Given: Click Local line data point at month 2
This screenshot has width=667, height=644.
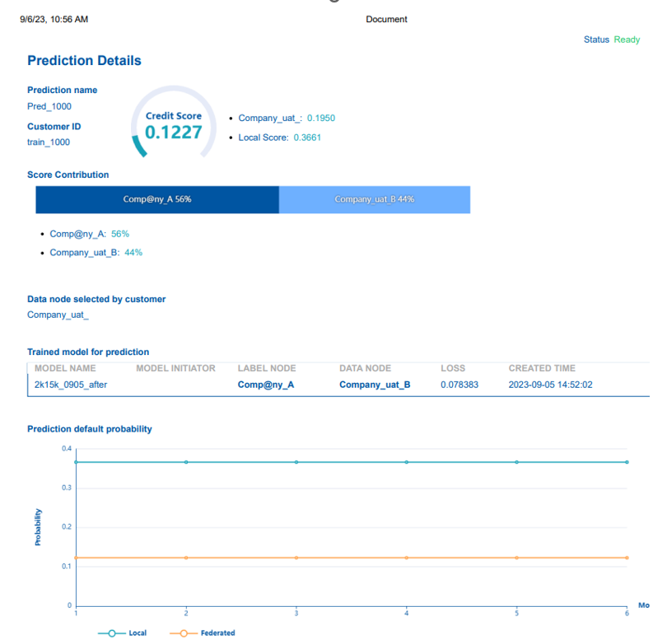Looking at the screenshot, I should point(186,462).
